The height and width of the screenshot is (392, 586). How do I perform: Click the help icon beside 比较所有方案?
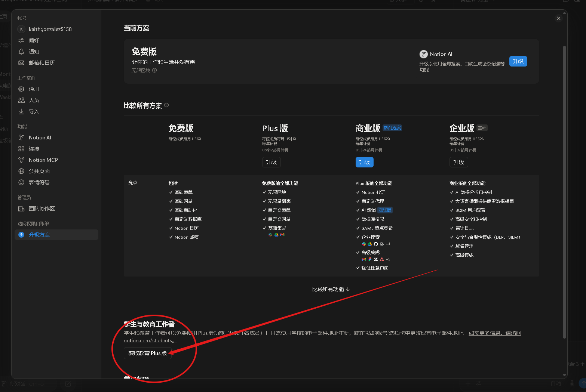tap(166, 105)
